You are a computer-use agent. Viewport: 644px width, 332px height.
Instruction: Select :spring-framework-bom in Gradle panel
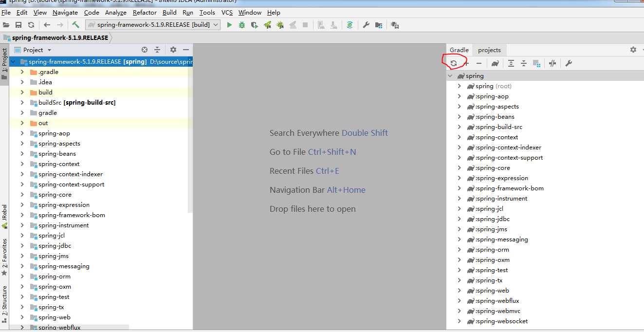[509, 188]
